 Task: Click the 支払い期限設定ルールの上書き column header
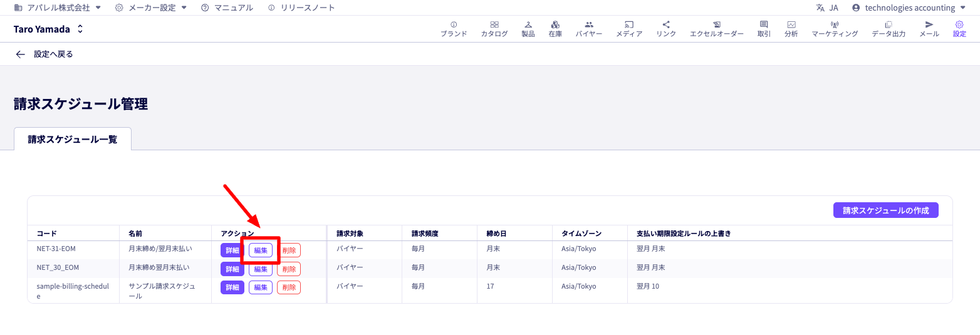click(x=684, y=234)
